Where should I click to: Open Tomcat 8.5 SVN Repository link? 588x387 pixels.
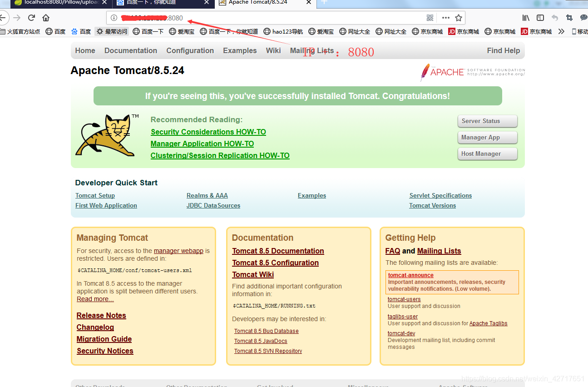(x=268, y=351)
